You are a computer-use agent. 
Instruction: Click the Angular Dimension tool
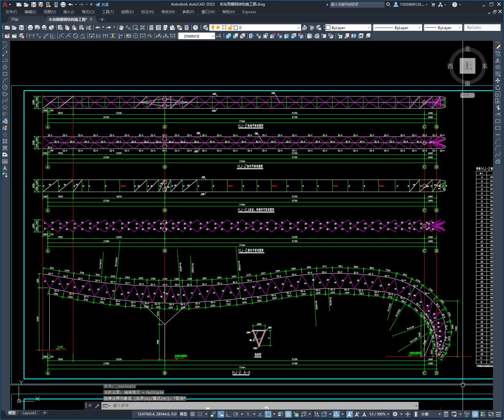(x=82, y=36)
